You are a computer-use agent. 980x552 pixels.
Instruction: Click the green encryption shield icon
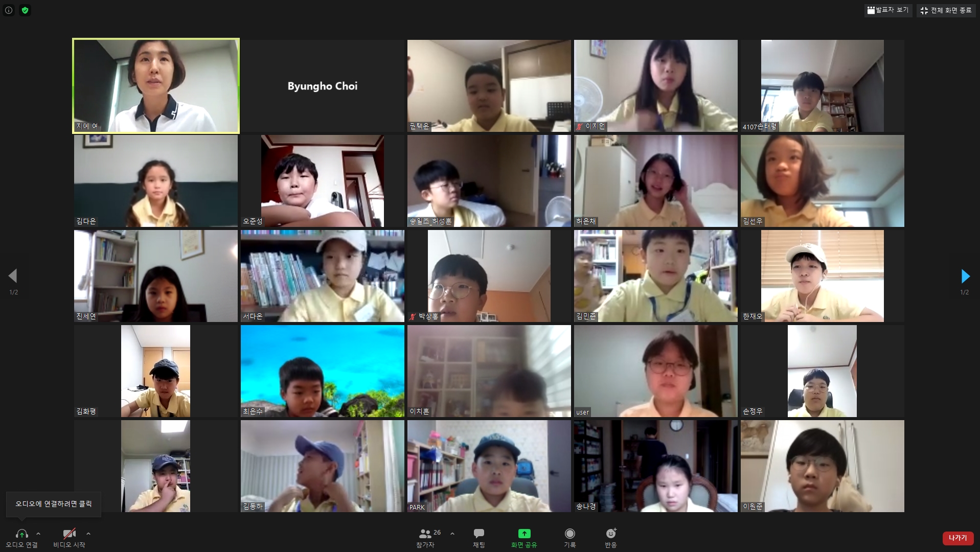(x=25, y=10)
